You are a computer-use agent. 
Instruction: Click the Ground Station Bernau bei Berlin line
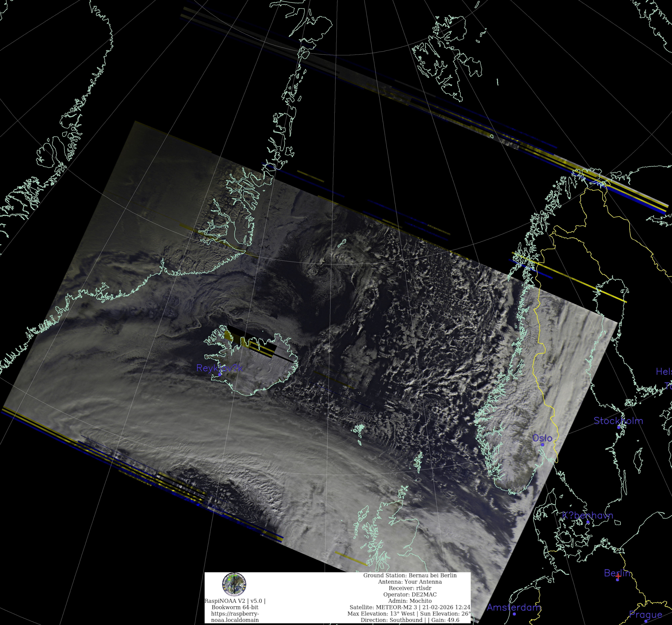coord(410,575)
